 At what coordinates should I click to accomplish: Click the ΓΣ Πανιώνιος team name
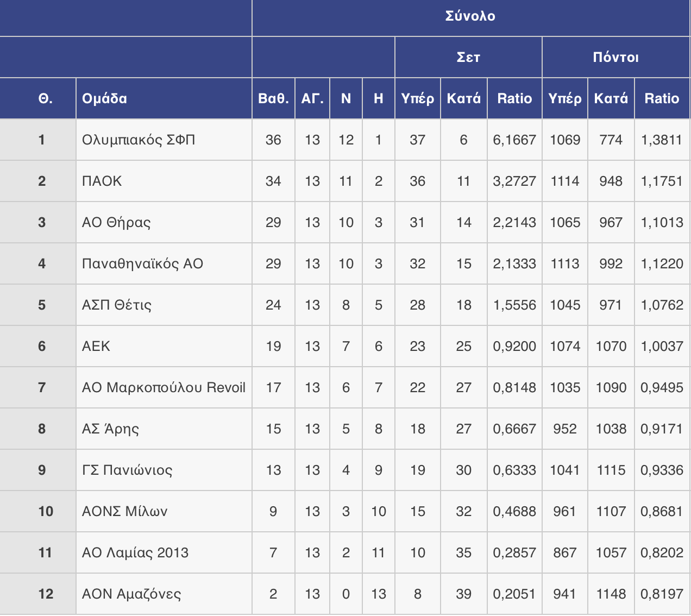(127, 470)
